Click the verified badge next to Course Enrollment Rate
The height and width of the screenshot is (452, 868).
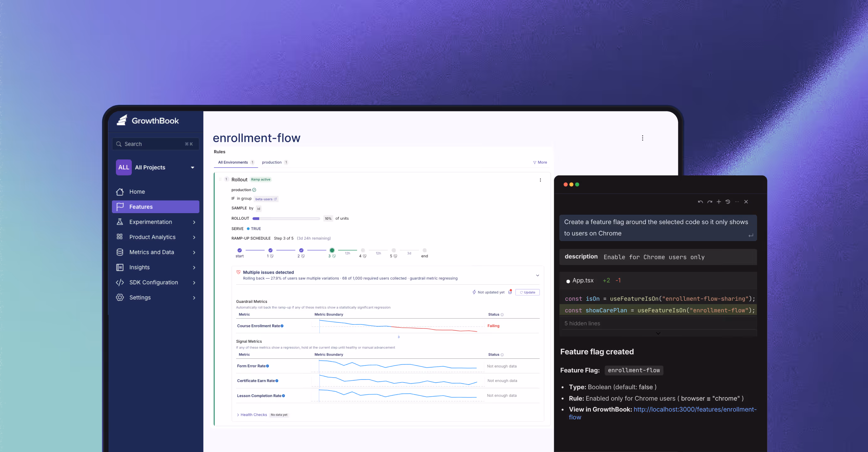tap(282, 326)
